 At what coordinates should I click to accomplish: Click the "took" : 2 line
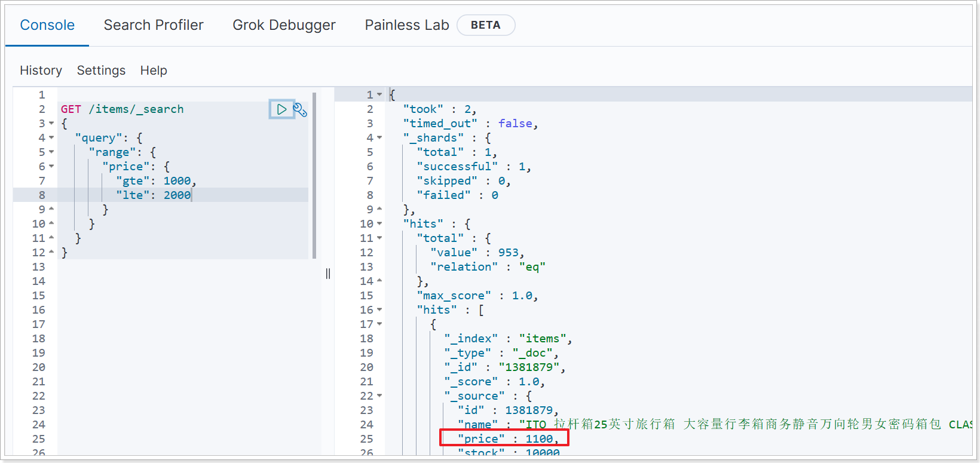click(x=439, y=109)
